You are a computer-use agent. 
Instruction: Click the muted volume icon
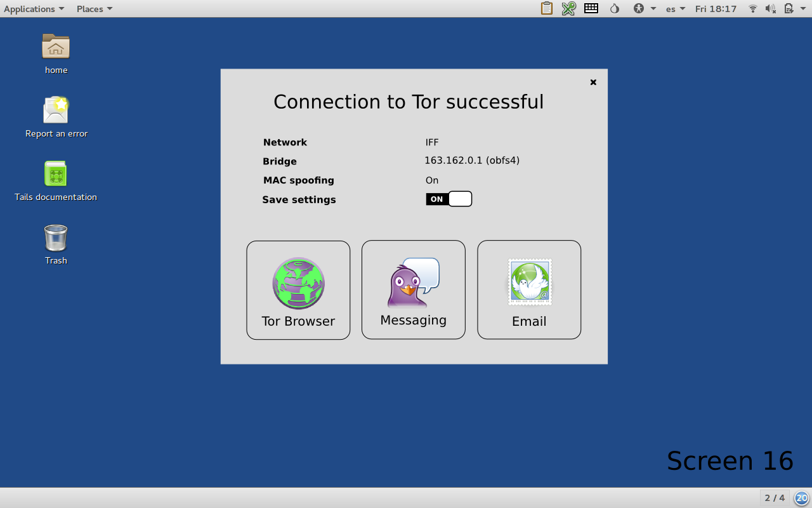point(771,9)
